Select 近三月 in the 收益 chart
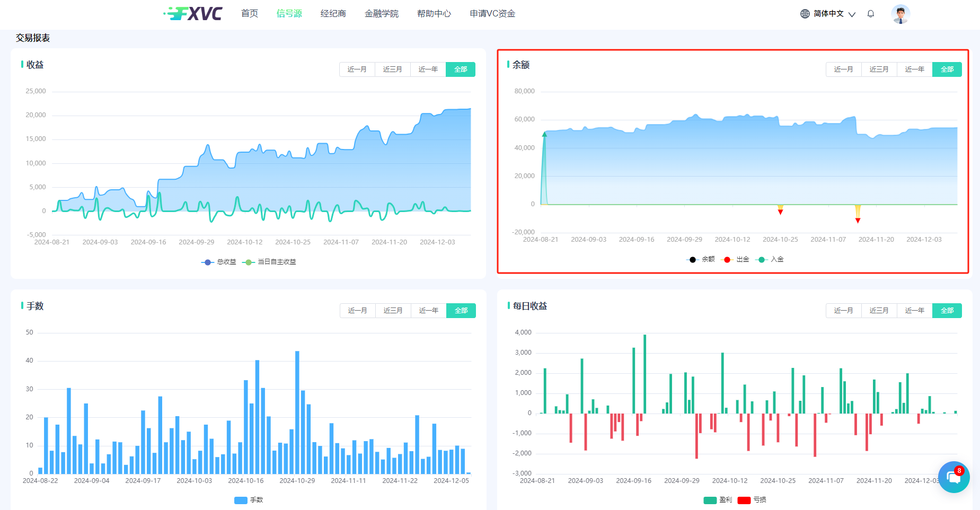980x510 pixels. tap(393, 69)
